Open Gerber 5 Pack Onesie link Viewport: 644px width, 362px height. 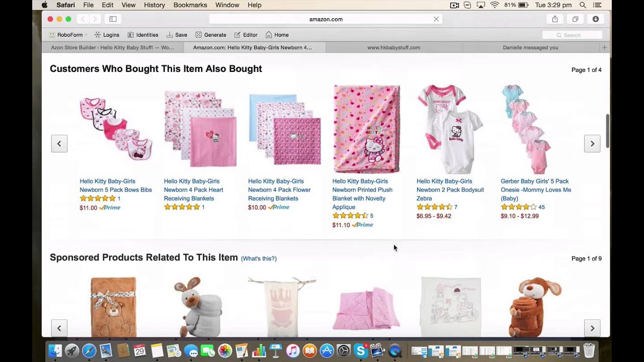[x=536, y=190]
